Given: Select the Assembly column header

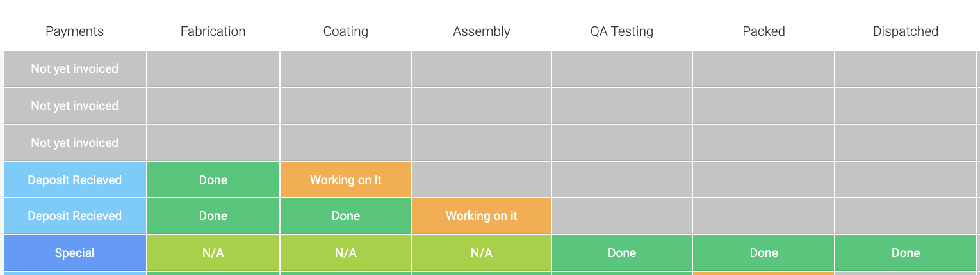Looking at the screenshot, I should [x=481, y=31].
